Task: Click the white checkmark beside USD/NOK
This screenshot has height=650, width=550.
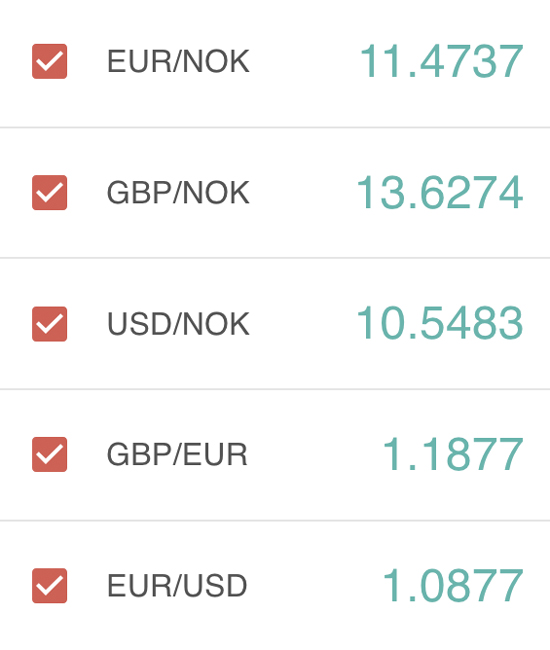Action: pyautogui.click(x=49, y=324)
